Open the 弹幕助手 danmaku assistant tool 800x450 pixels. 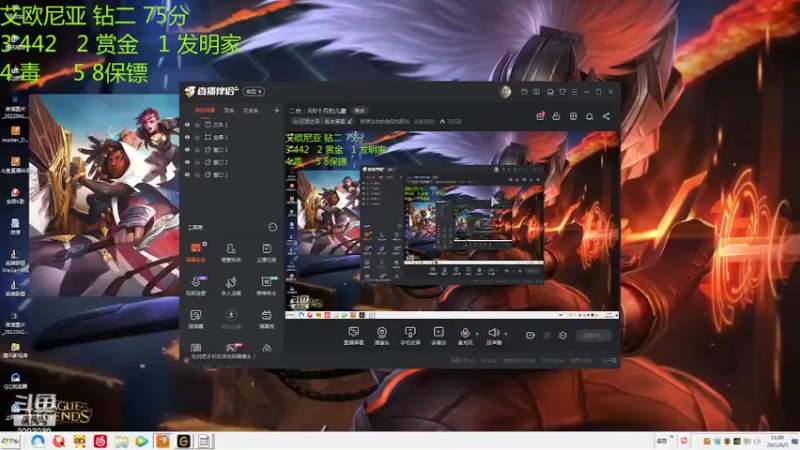click(x=196, y=253)
